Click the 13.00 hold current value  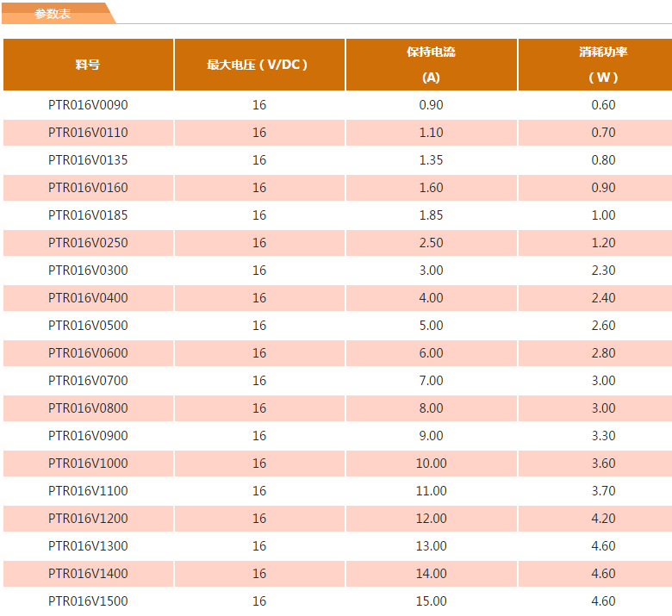431,546
